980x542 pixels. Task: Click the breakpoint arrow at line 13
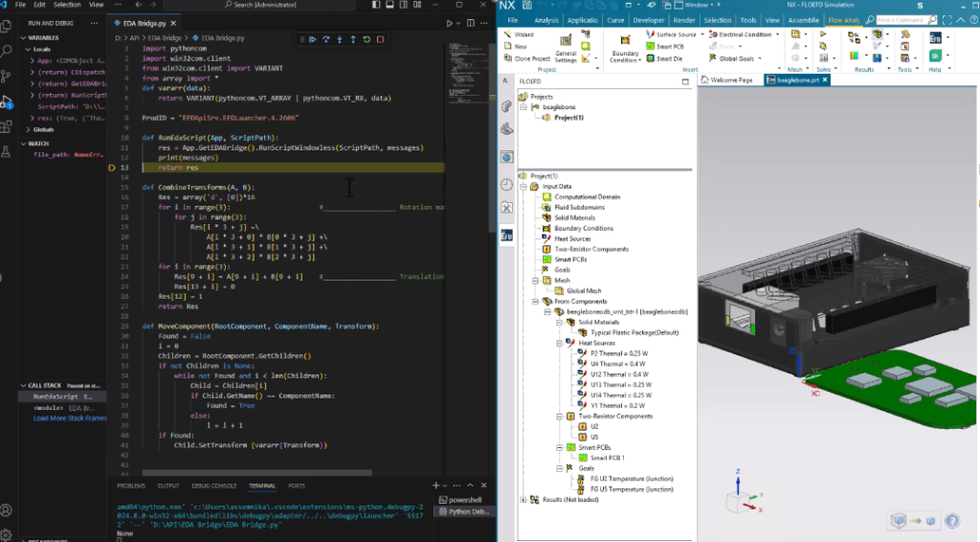pyautogui.click(x=113, y=168)
